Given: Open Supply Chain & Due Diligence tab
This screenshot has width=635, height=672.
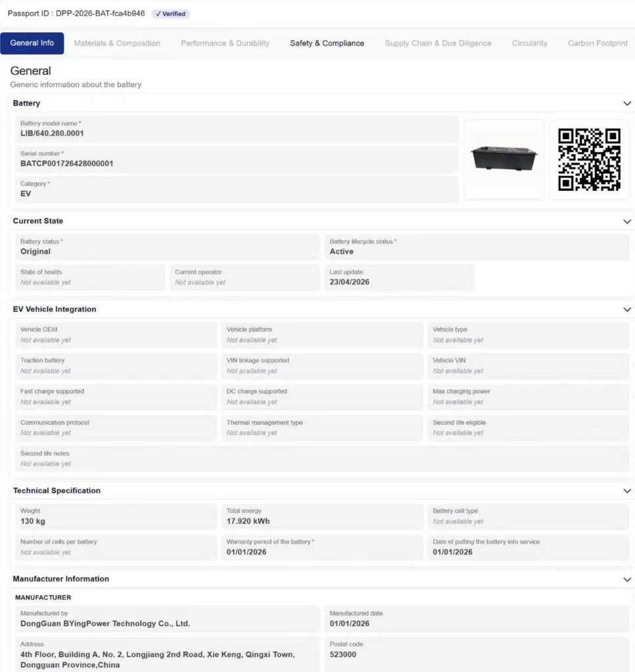Looking at the screenshot, I should tap(438, 43).
